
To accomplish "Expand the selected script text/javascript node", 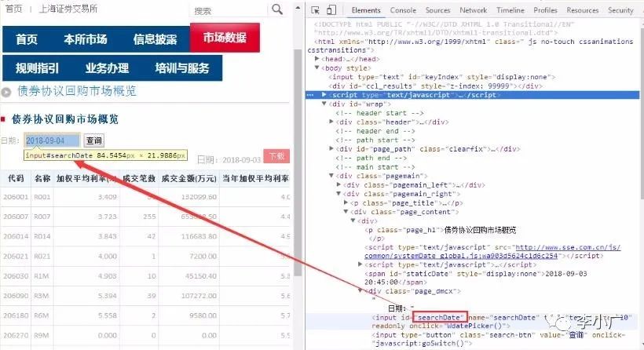I will [x=324, y=95].
